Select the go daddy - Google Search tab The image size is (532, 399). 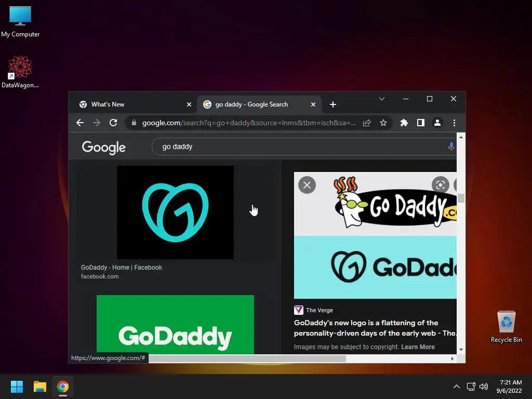point(259,104)
